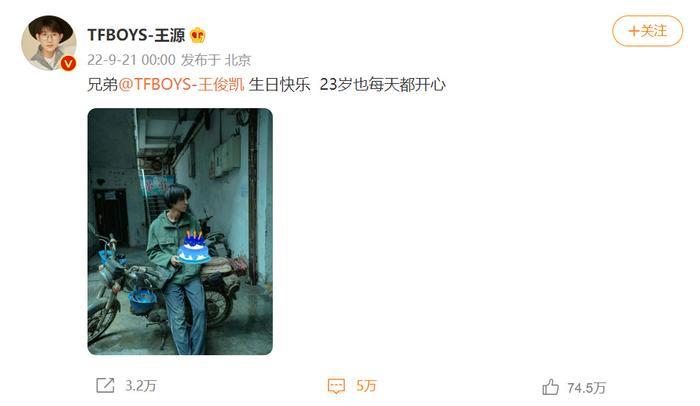The width and height of the screenshot is (700, 406).
Task: Click the 生日快乐 post text
Action: pos(279,84)
